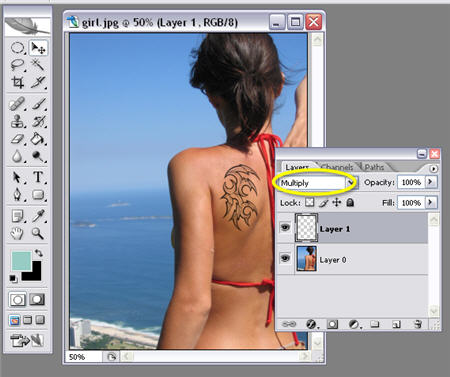Click the 50% zoom field in document window
The width and height of the screenshot is (450, 377).
pos(84,357)
